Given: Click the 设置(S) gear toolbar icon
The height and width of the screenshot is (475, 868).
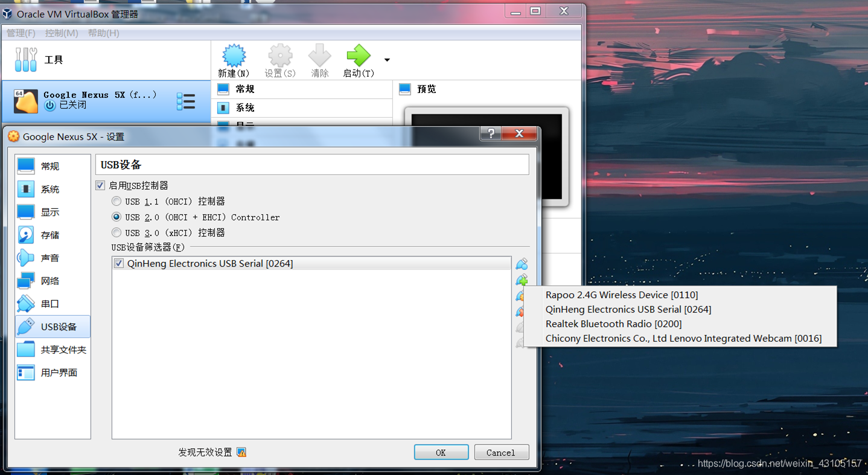Looking at the screenshot, I should (280, 56).
